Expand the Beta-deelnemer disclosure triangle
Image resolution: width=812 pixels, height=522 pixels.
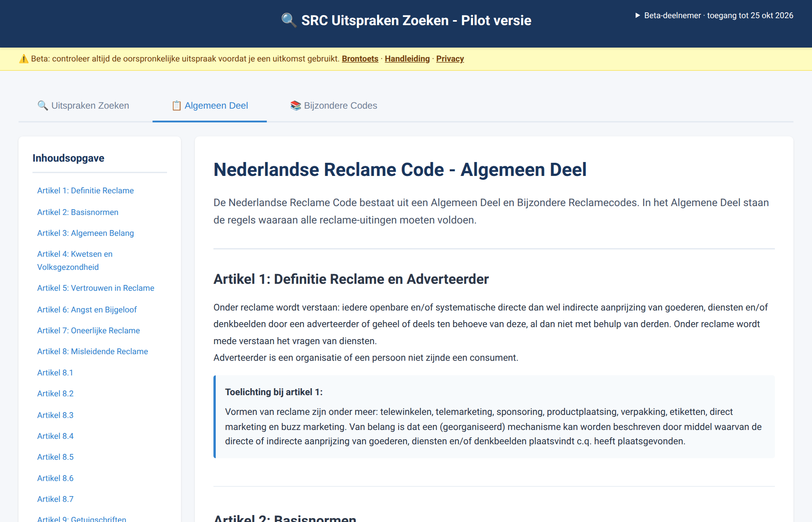[638, 15]
